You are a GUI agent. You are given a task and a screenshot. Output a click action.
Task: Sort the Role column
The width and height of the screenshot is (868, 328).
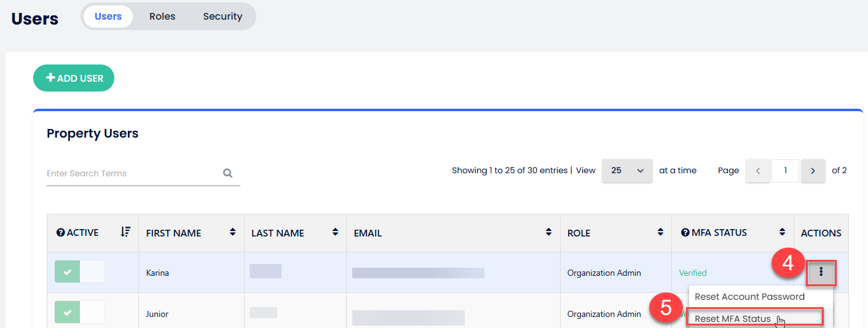tap(660, 232)
